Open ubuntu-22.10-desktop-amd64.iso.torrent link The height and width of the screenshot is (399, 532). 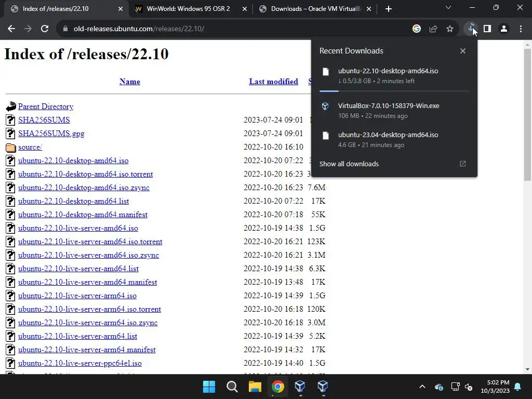pyautogui.click(x=86, y=174)
